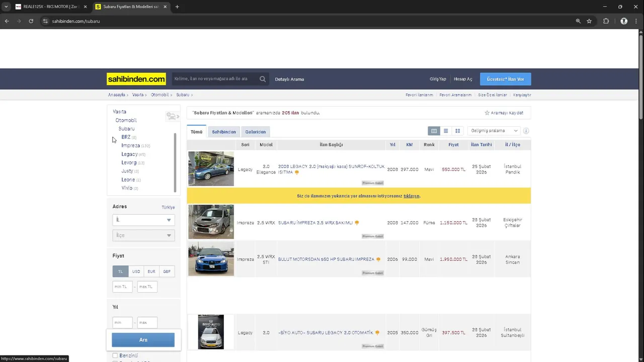Click the Ara search button
Viewport: 644px width, 362px height.
click(143, 340)
